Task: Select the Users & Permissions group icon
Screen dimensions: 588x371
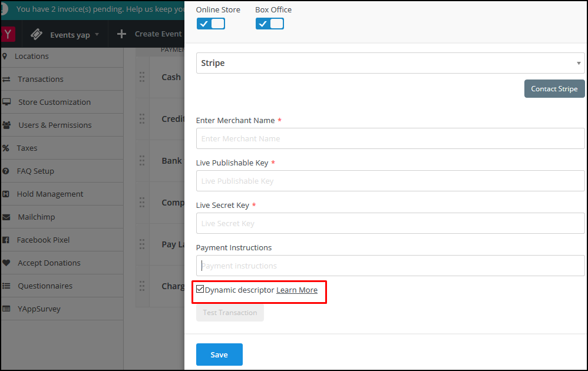Action: point(6,125)
